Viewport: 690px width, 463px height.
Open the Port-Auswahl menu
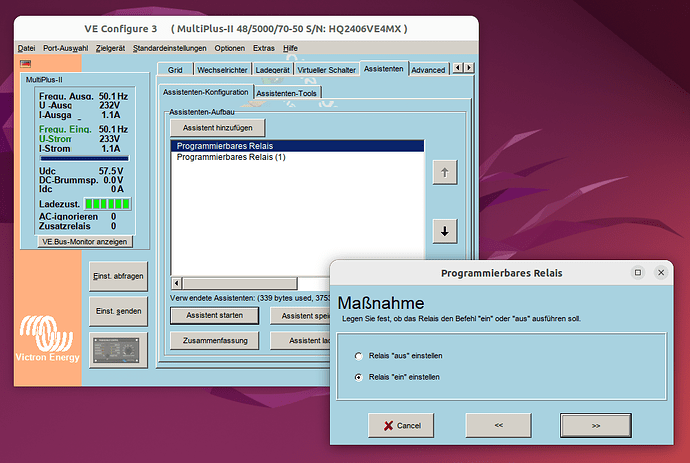(x=66, y=48)
